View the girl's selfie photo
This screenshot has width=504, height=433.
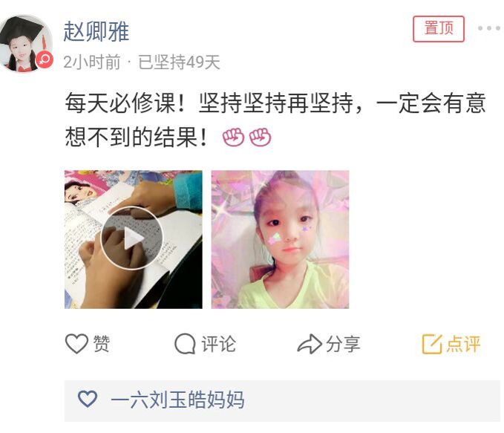tap(280, 239)
